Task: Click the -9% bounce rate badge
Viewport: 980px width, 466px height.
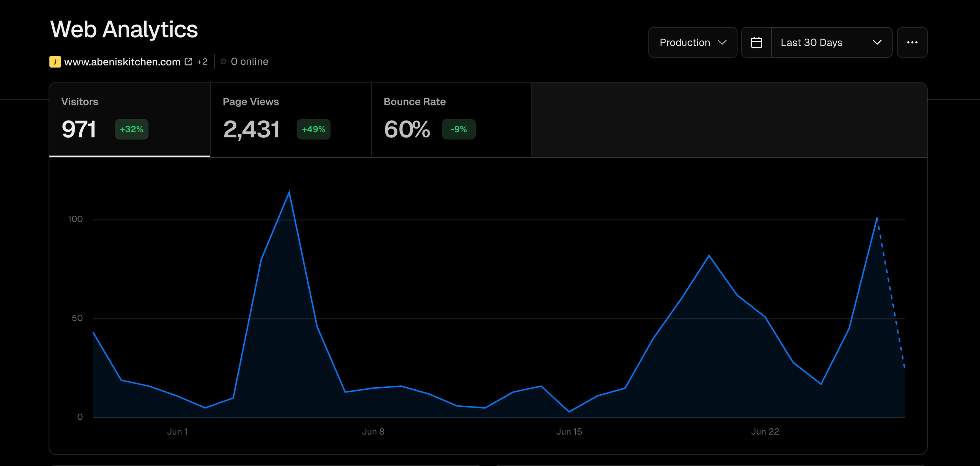Action: [x=458, y=129]
